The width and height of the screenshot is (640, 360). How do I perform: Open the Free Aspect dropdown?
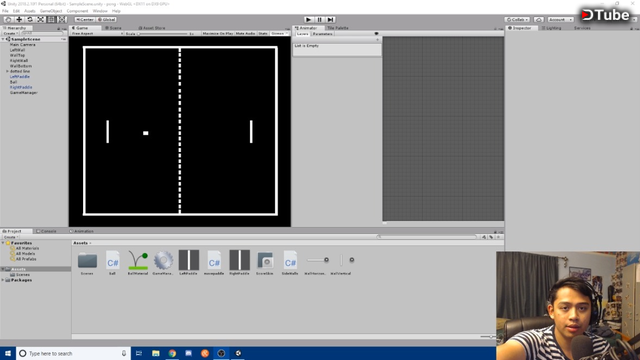(x=97, y=33)
